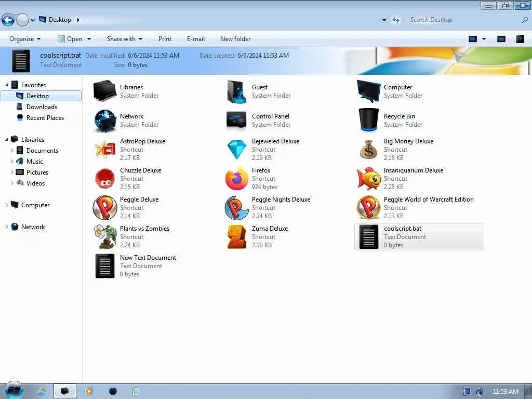This screenshot has height=399, width=532.
Task: Select the Peggle Nights Deluxe icon
Action: click(x=236, y=208)
